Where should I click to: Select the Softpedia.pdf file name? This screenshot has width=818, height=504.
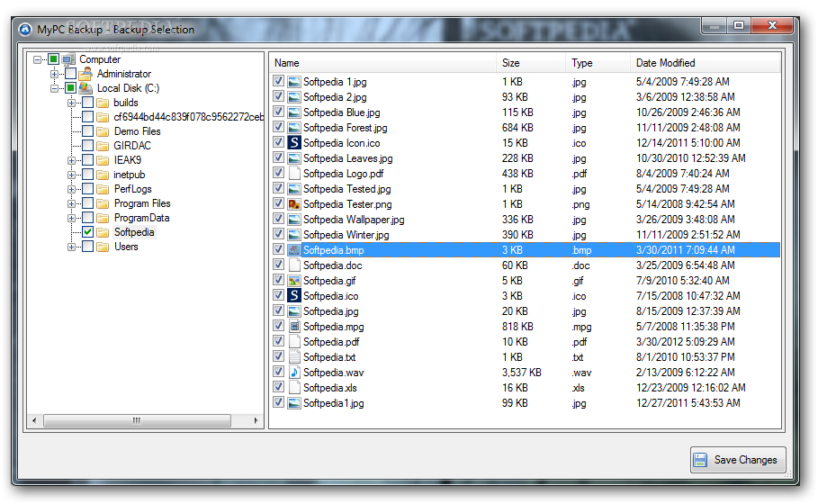(x=331, y=342)
